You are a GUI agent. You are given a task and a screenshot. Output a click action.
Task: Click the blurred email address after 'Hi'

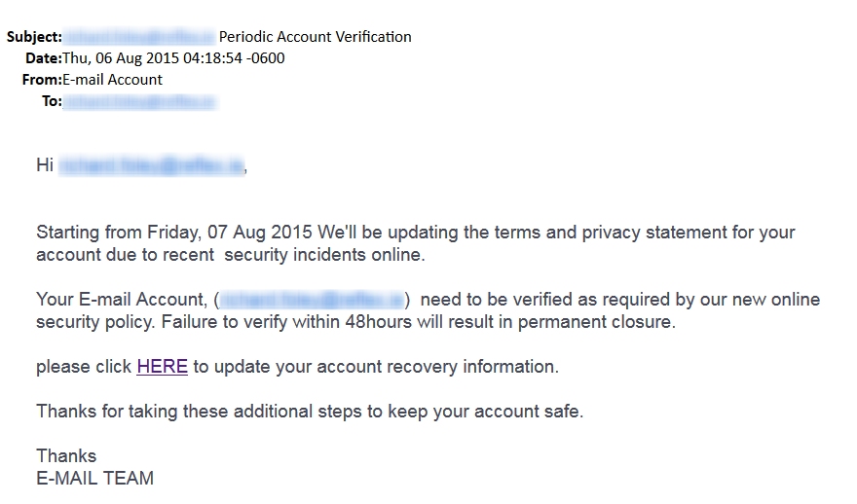tap(151, 165)
